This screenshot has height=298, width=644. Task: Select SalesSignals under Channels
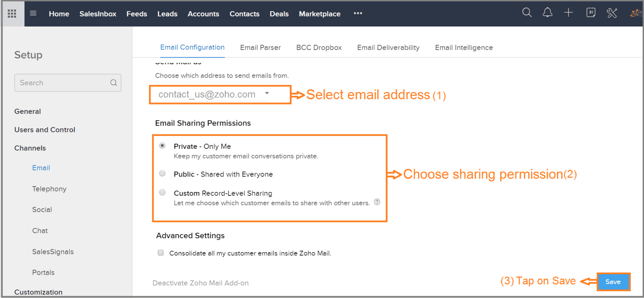(x=53, y=252)
